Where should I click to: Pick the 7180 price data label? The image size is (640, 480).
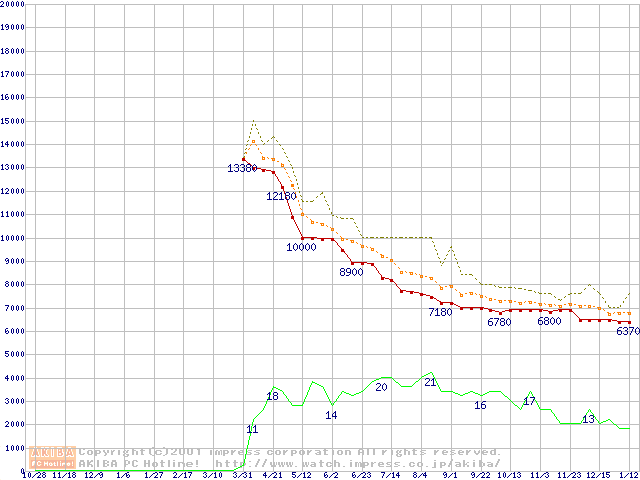[x=440, y=312]
